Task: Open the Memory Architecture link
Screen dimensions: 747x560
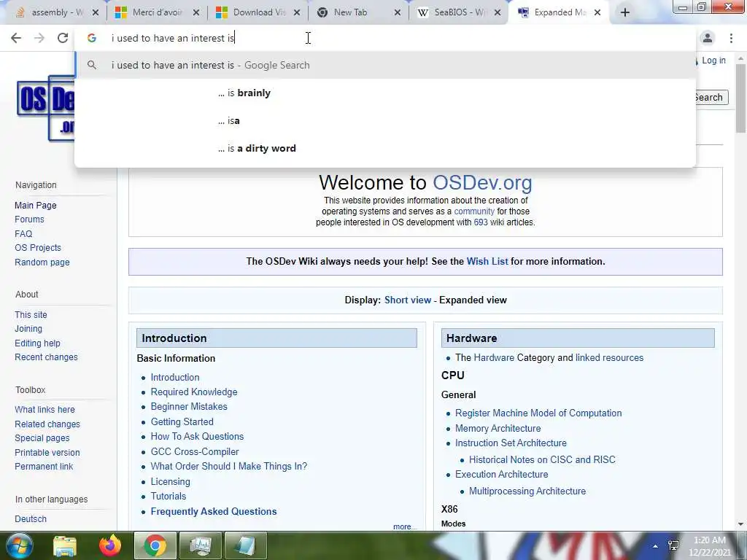Action: pyautogui.click(x=498, y=429)
